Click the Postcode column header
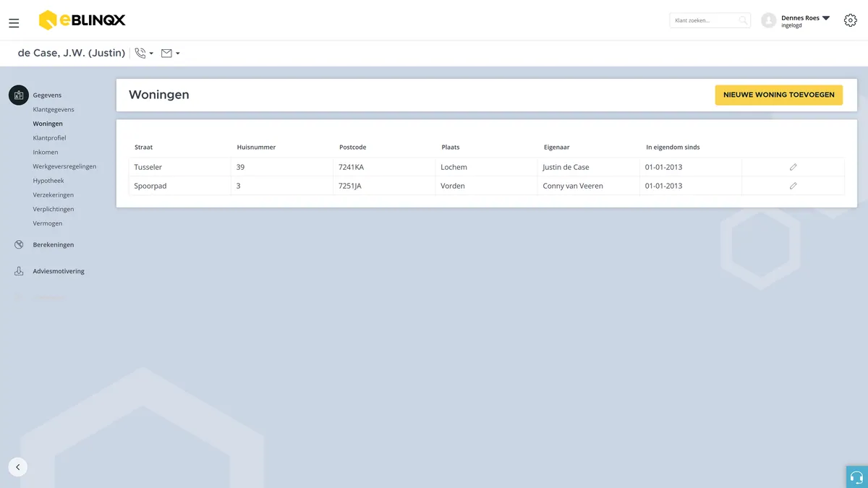This screenshot has height=488, width=868. tap(353, 147)
